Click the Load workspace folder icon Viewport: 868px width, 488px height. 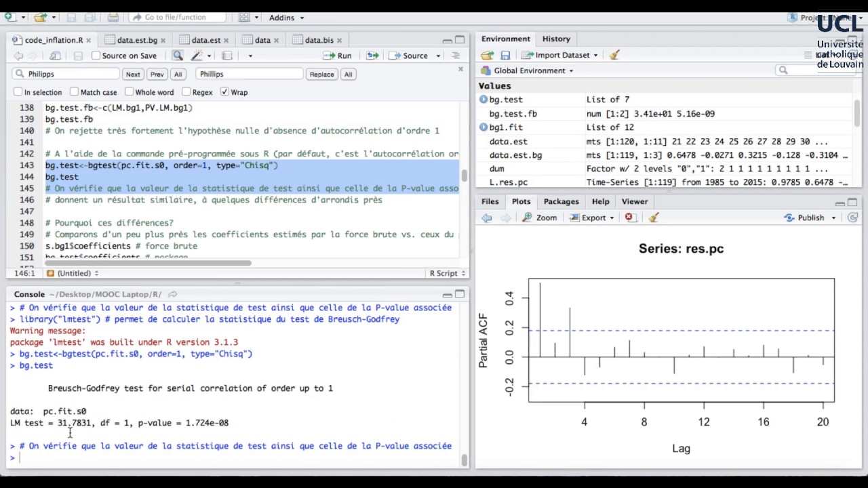(487, 55)
